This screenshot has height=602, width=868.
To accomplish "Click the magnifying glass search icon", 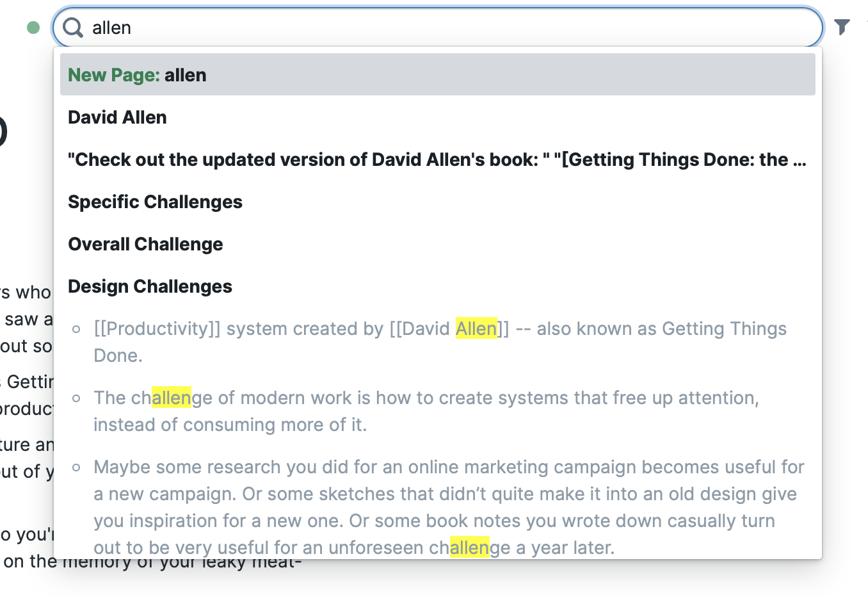I will [73, 28].
